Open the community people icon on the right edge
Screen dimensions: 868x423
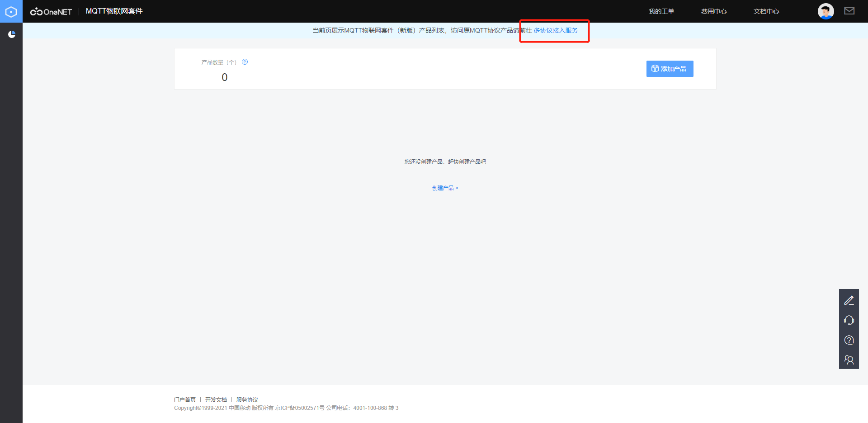(x=849, y=360)
